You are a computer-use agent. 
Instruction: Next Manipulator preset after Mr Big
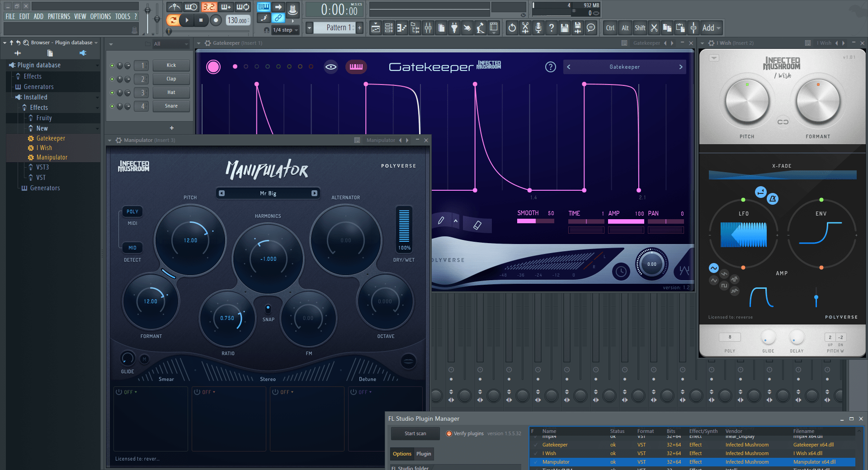(314, 193)
